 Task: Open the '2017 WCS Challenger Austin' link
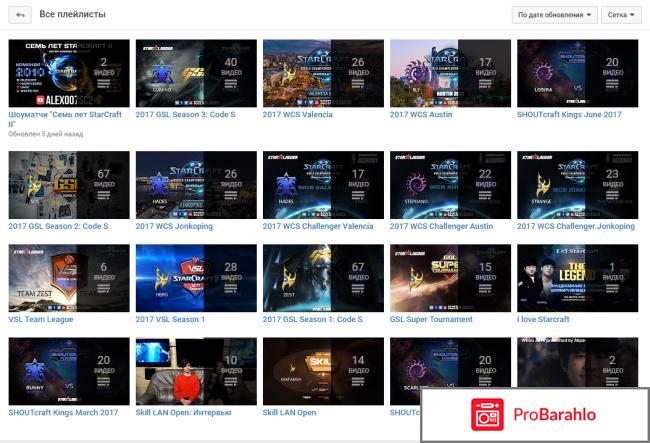441,227
